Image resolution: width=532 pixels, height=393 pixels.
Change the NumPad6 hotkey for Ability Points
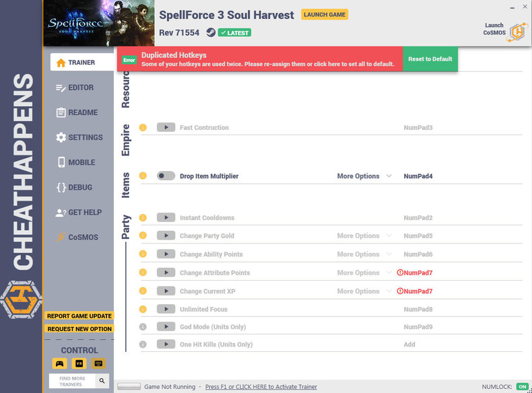(x=418, y=254)
